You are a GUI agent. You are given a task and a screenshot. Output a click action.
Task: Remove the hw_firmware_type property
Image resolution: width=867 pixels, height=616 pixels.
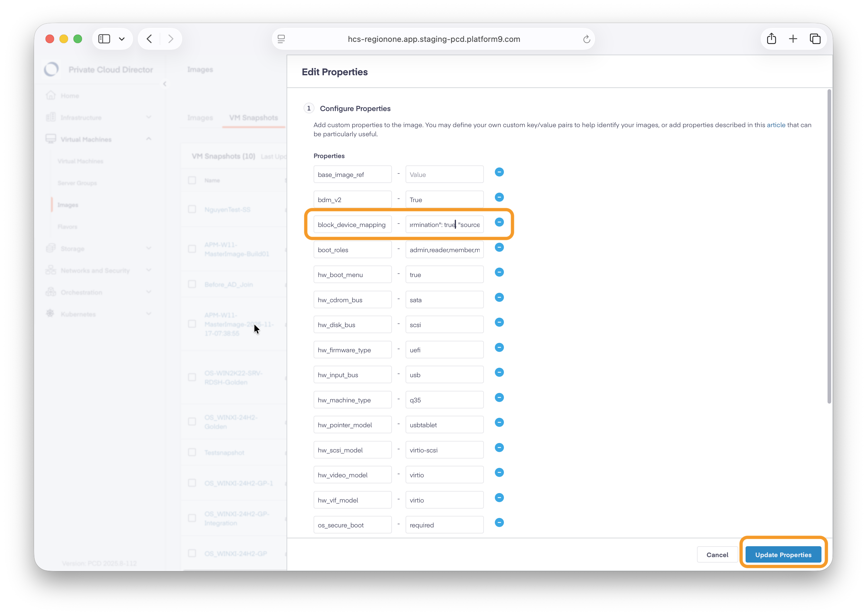coord(499,347)
